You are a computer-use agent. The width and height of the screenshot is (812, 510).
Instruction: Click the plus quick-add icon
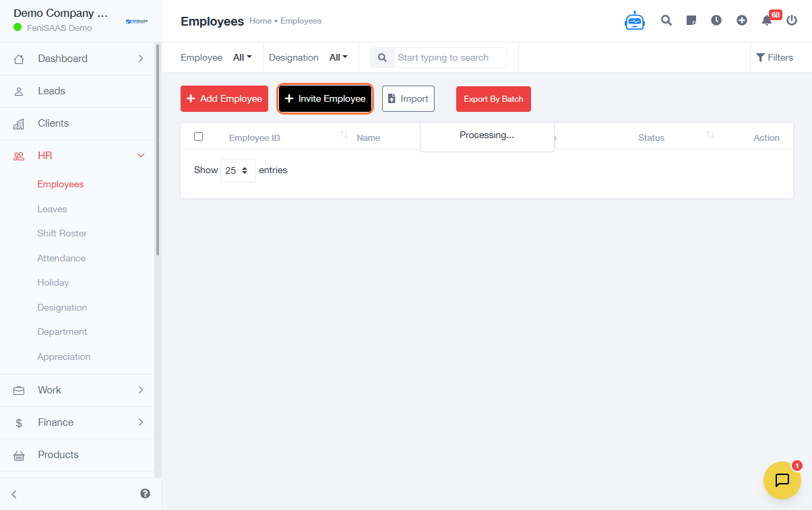(x=742, y=20)
